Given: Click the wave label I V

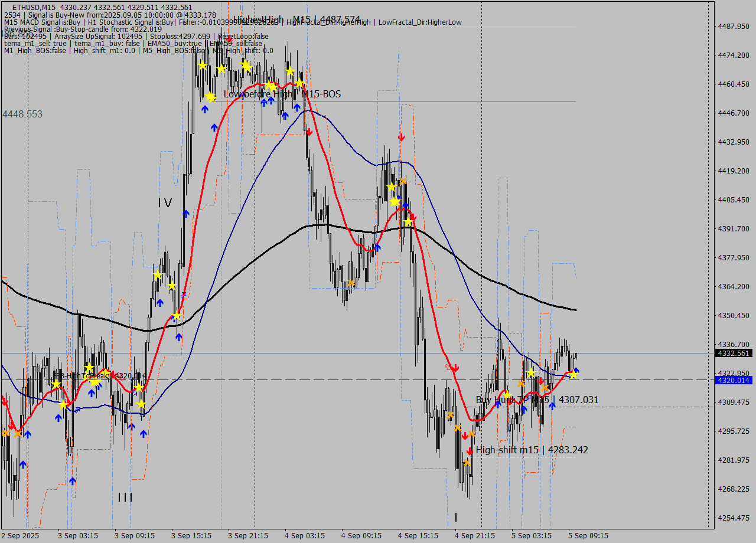Looking at the screenshot, I should pos(165,203).
